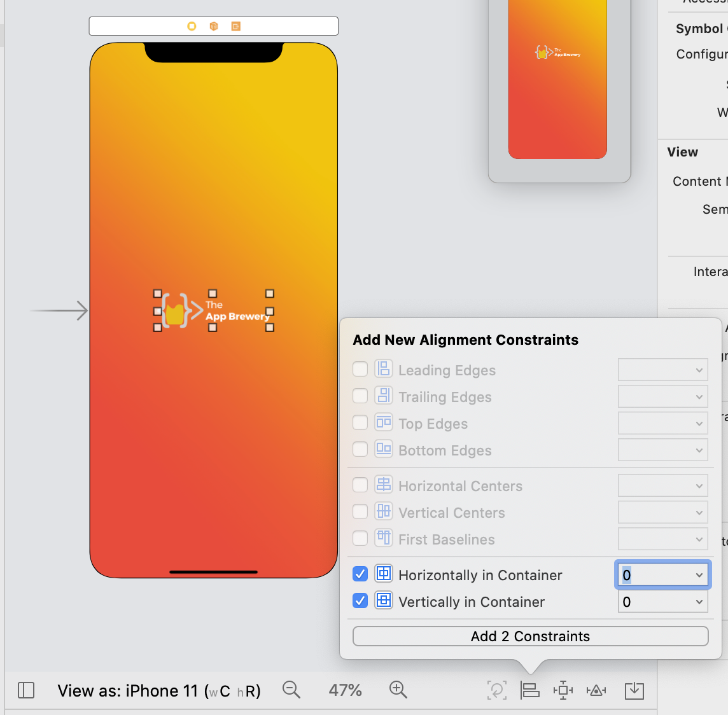This screenshot has height=715, width=728.
Task: Check the Top Edges checkbox
Action: (360, 422)
